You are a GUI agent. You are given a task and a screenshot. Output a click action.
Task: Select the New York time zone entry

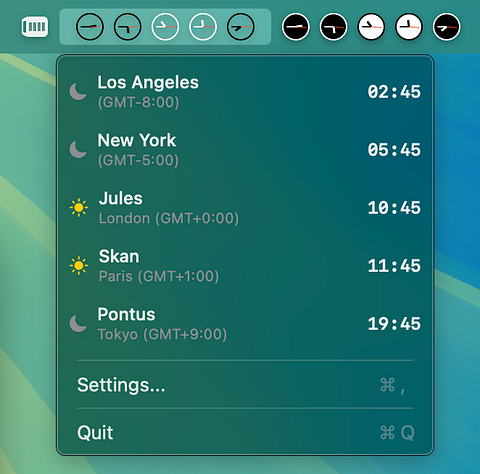coord(245,150)
